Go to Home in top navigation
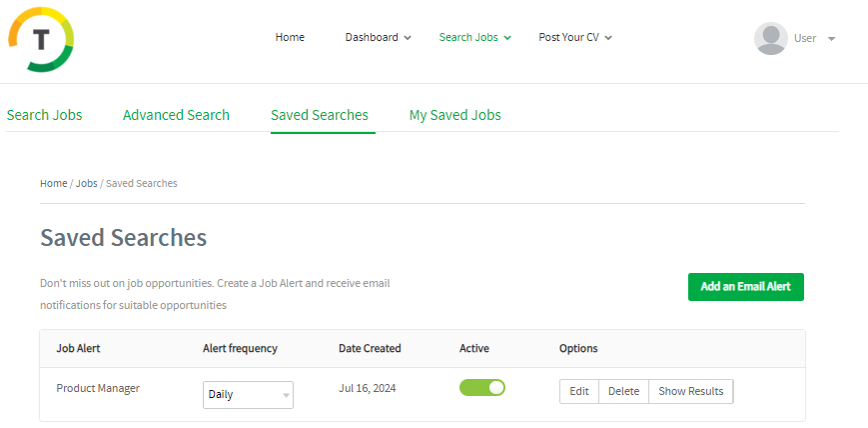This screenshot has height=428, width=868. point(290,38)
